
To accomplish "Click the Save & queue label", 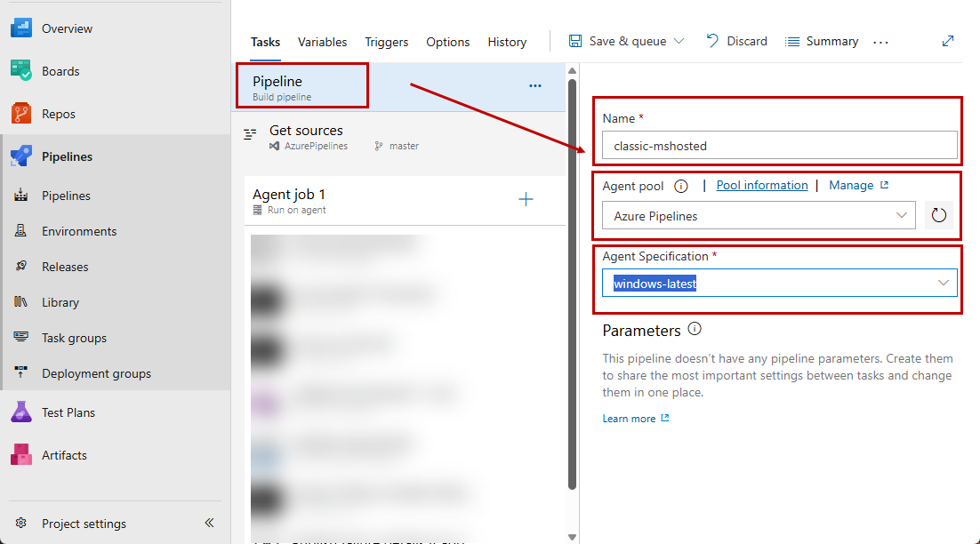I will point(628,41).
